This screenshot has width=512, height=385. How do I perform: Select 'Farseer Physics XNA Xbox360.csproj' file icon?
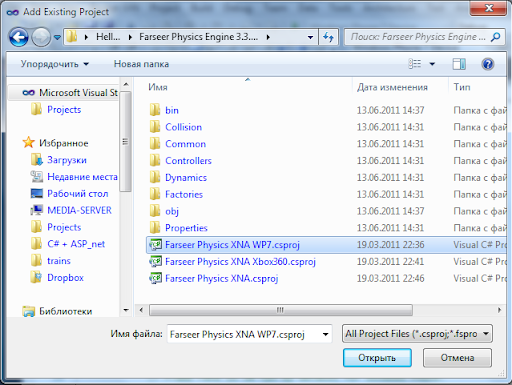click(155, 261)
